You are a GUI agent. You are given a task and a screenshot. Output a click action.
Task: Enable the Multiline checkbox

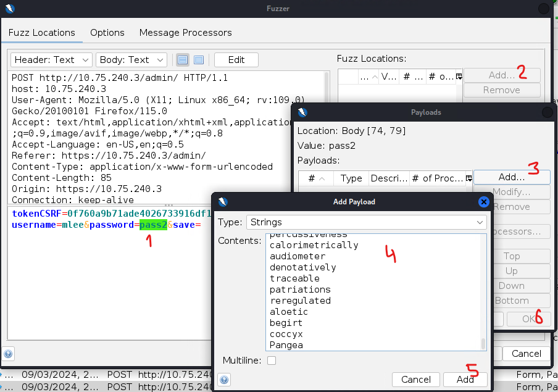coord(272,361)
